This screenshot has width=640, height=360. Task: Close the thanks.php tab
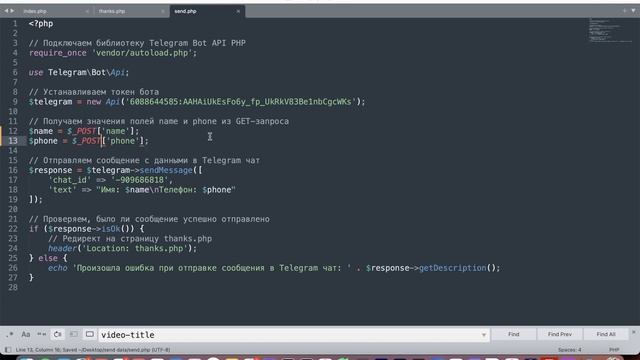pos(163,11)
